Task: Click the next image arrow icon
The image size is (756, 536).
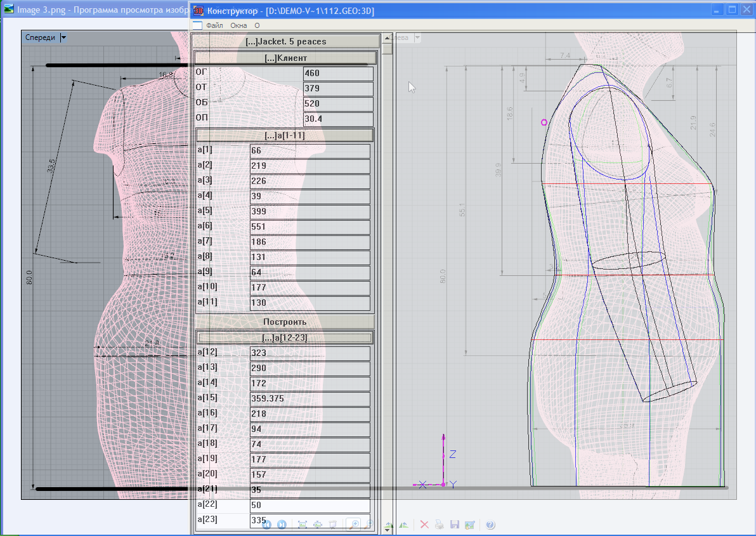Action: tap(282, 525)
